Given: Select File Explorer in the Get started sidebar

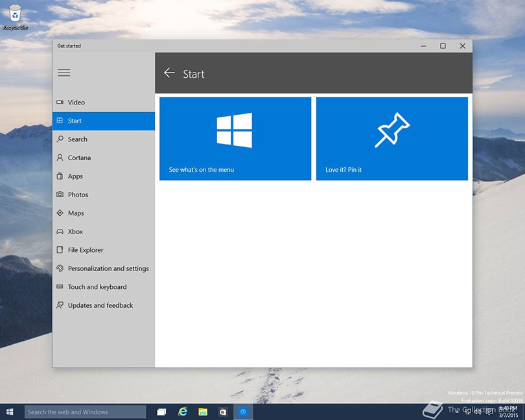Looking at the screenshot, I should pyautogui.click(x=104, y=250).
